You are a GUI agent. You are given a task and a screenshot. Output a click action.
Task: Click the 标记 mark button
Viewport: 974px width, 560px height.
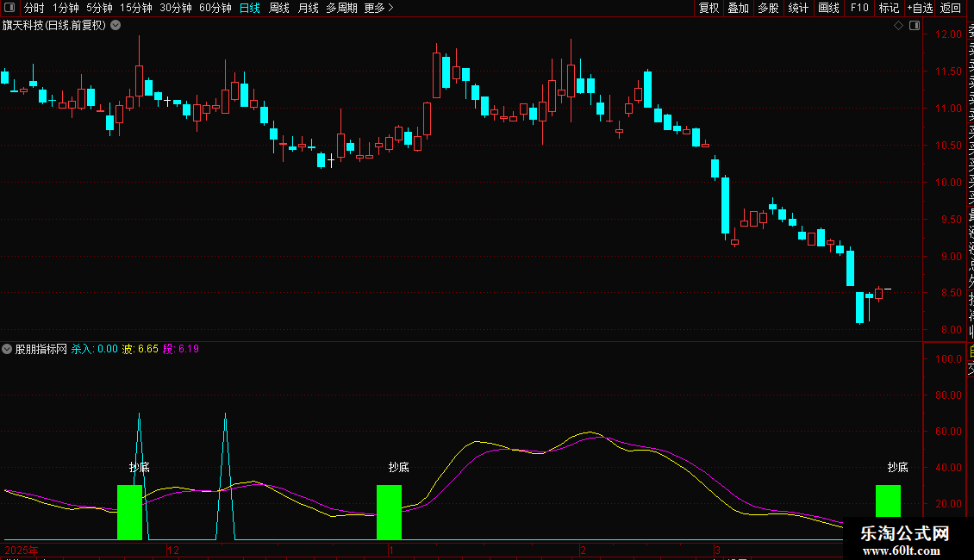click(889, 8)
